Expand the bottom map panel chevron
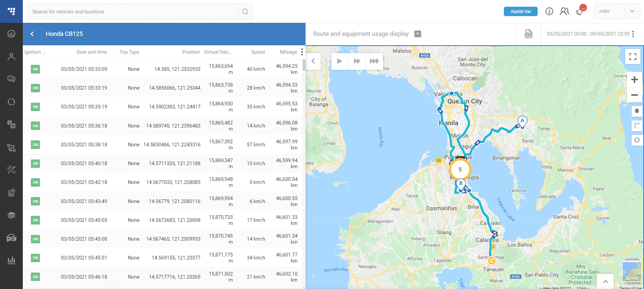Screen dimensions: 644x289 coord(605,282)
